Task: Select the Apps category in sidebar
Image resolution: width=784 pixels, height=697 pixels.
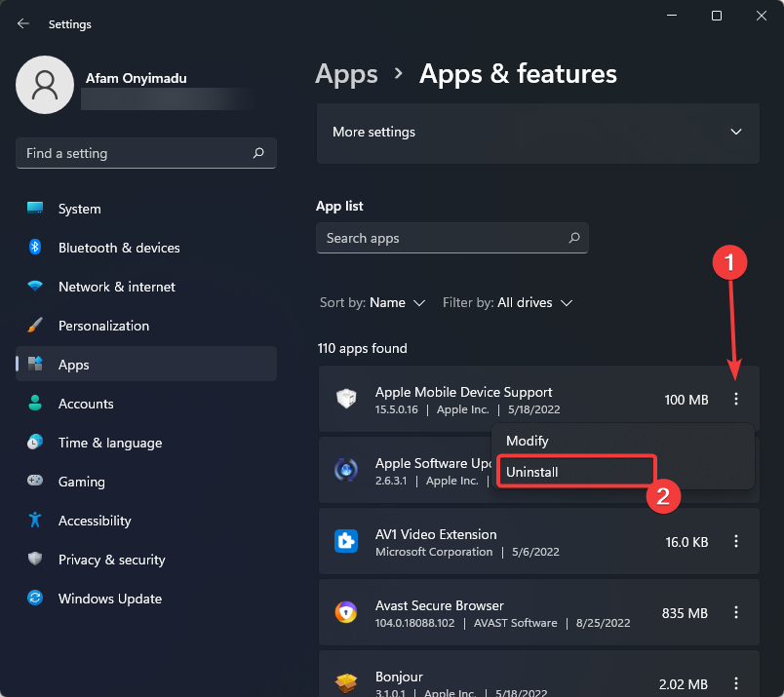Action: [146, 364]
